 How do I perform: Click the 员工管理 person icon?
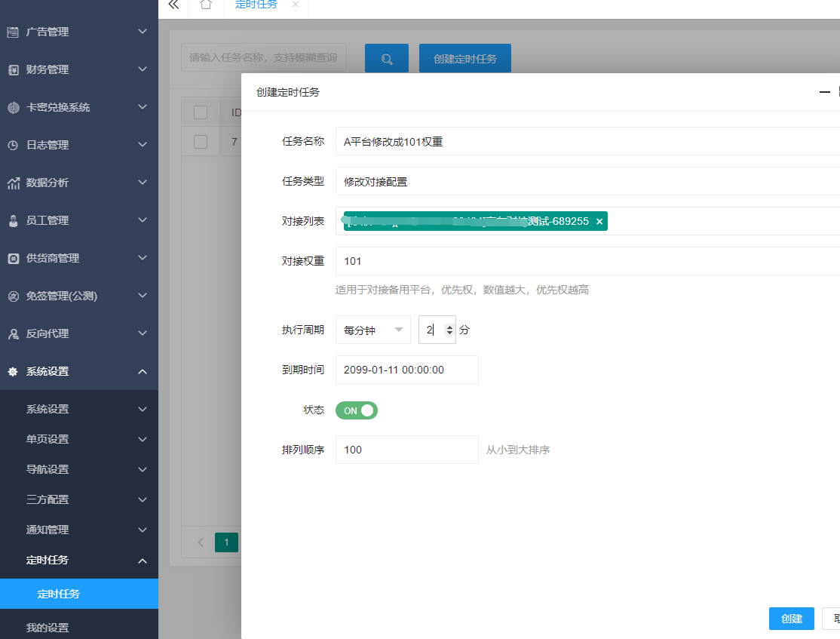pos(13,221)
